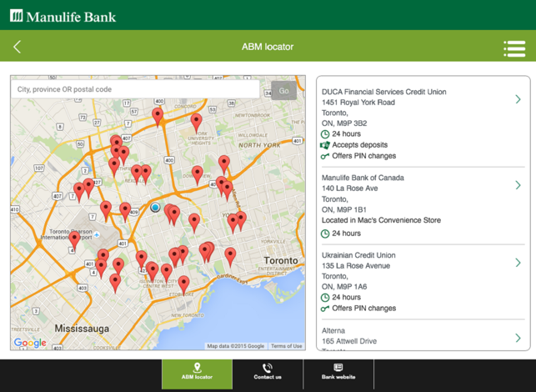Click the map pin over York University Heights
536x392 pixels.
coord(196,123)
